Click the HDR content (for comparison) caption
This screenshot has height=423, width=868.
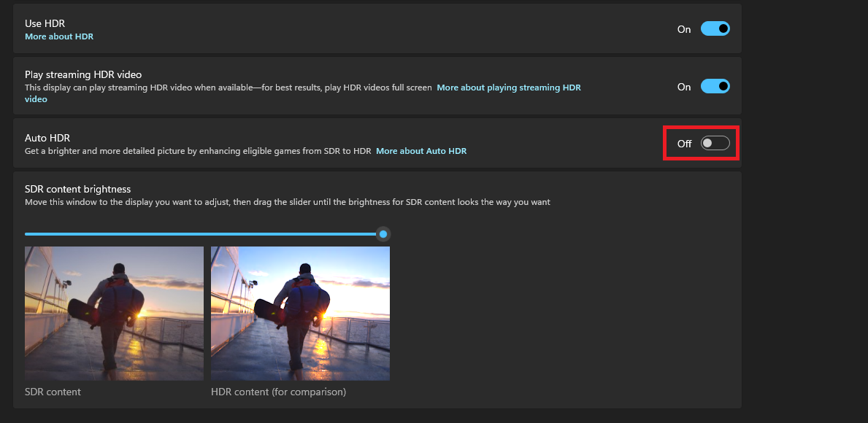[x=277, y=392]
